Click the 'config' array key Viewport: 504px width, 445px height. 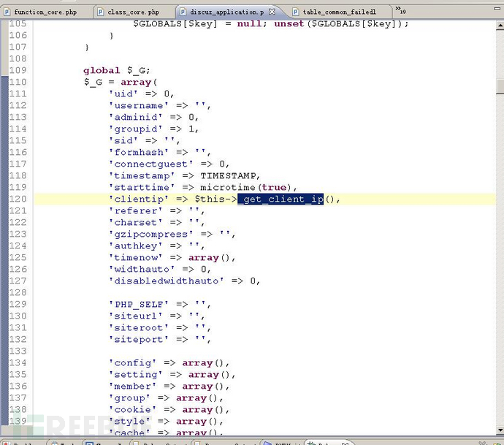tap(132, 363)
